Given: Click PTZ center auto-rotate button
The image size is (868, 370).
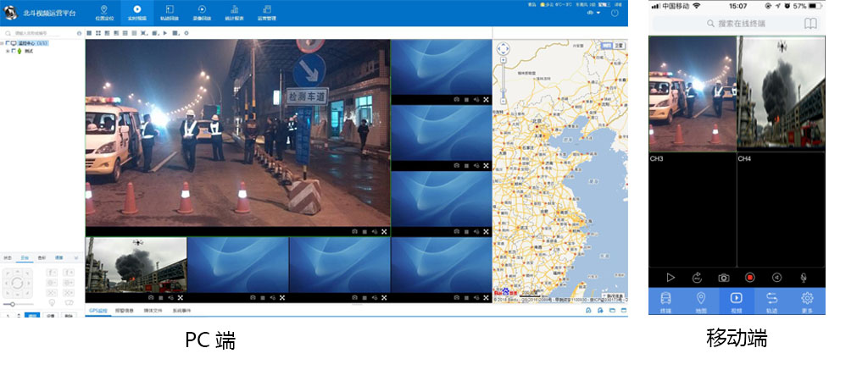Looking at the screenshot, I should pyautogui.click(x=17, y=283).
